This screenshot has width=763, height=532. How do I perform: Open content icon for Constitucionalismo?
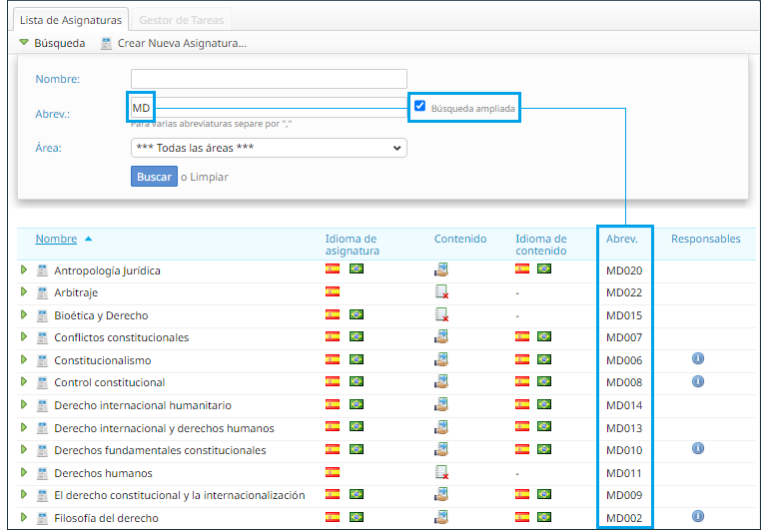click(441, 359)
